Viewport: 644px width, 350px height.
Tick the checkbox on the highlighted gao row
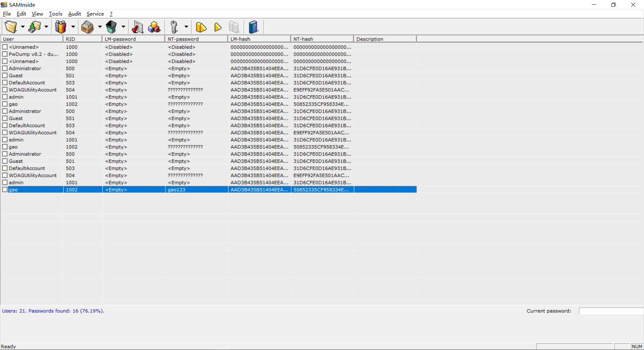5,190
